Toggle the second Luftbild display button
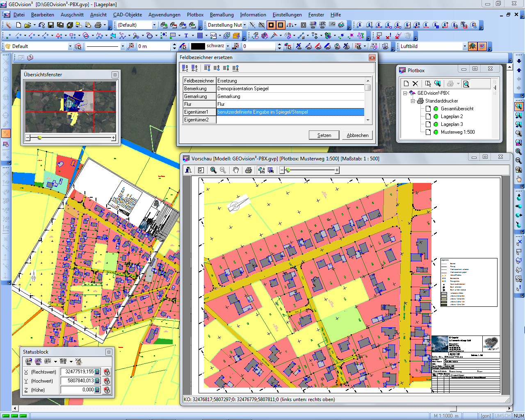This screenshot has height=420, width=525. (482, 46)
